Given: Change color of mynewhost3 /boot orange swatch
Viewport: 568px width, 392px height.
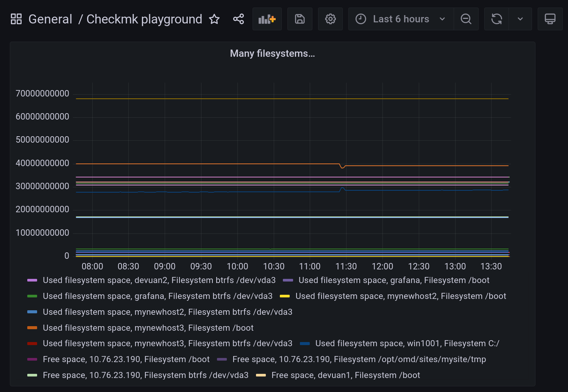Looking at the screenshot, I should point(32,328).
